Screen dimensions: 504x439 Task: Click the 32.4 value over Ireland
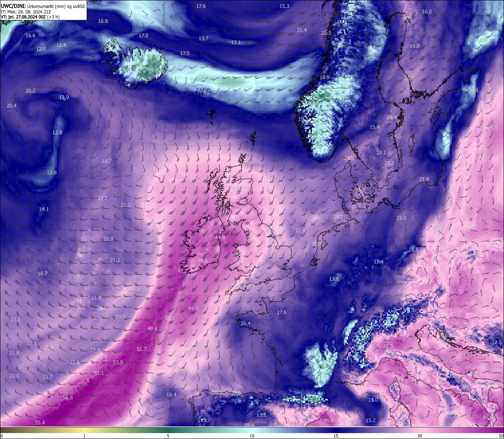202,260
